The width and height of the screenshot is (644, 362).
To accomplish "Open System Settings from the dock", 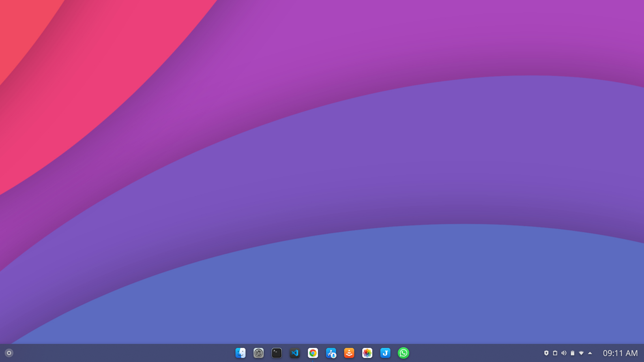I will (x=258, y=353).
